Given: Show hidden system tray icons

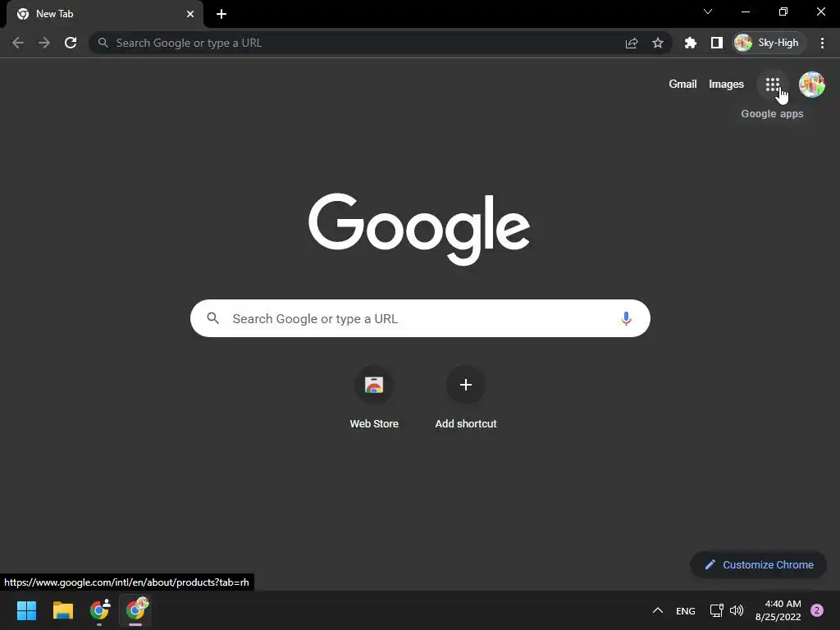Looking at the screenshot, I should 657,610.
